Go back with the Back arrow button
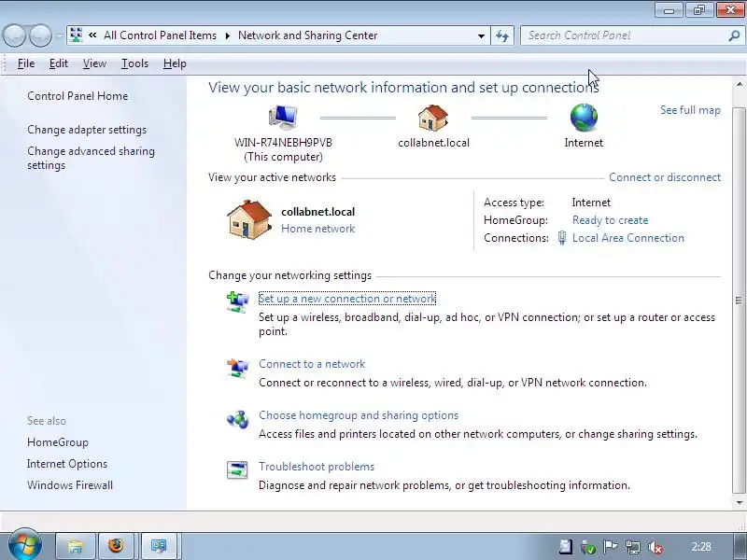Viewport: 747px width, 560px height. (x=14, y=35)
